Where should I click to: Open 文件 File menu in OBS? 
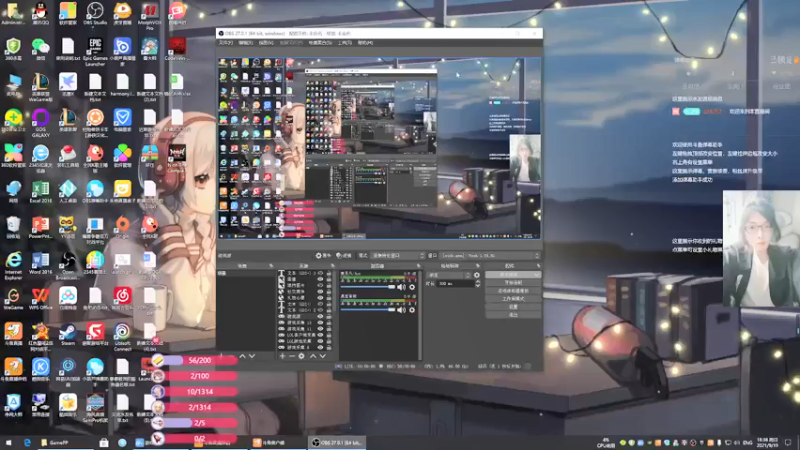pos(226,43)
